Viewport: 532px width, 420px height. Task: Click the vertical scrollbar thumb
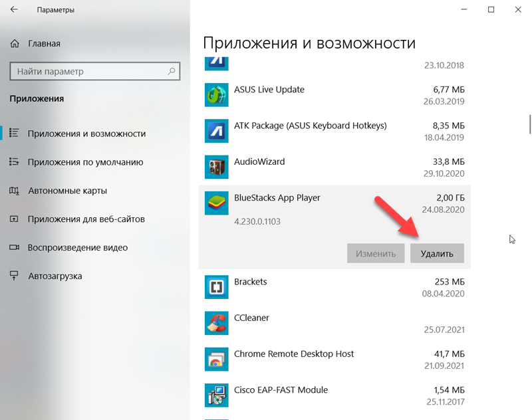coord(530,124)
